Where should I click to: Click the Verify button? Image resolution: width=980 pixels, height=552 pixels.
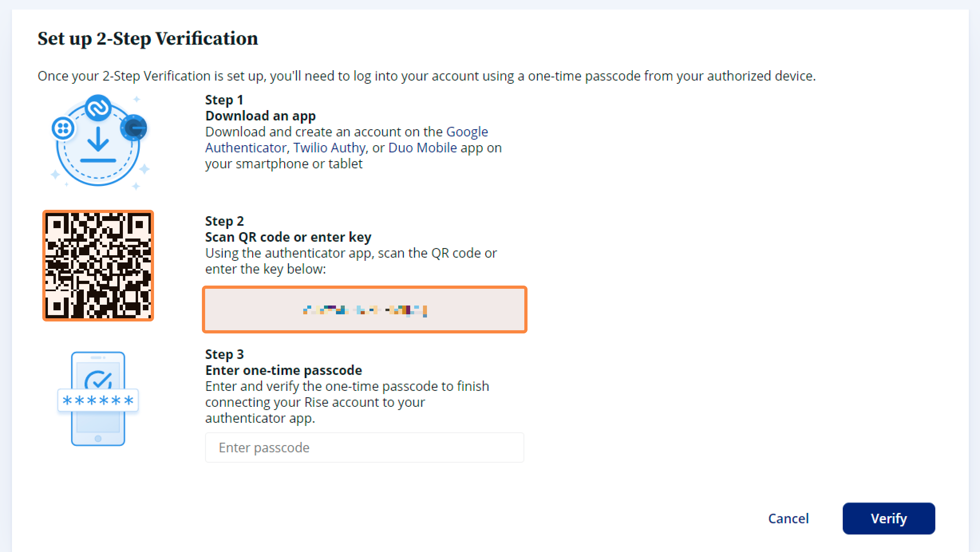coord(889,518)
